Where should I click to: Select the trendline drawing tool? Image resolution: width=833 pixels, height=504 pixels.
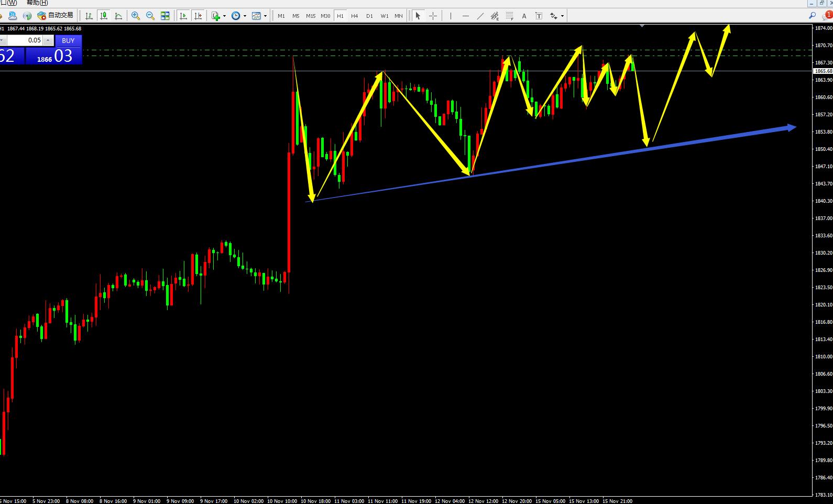click(480, 16)
